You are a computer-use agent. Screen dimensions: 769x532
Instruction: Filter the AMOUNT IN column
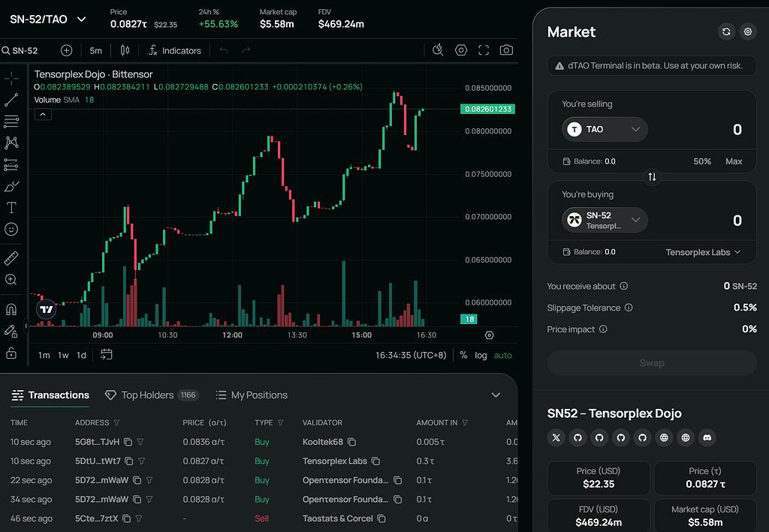[465, 422]
